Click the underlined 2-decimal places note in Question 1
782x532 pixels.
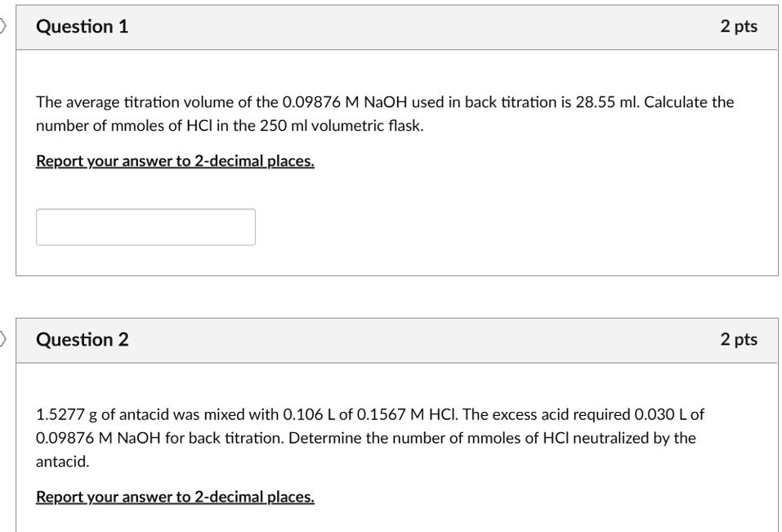point(175,161)
